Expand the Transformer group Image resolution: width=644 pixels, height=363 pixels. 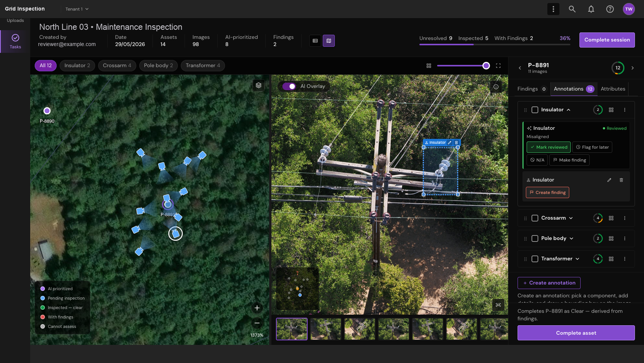(x=578, y=259)
